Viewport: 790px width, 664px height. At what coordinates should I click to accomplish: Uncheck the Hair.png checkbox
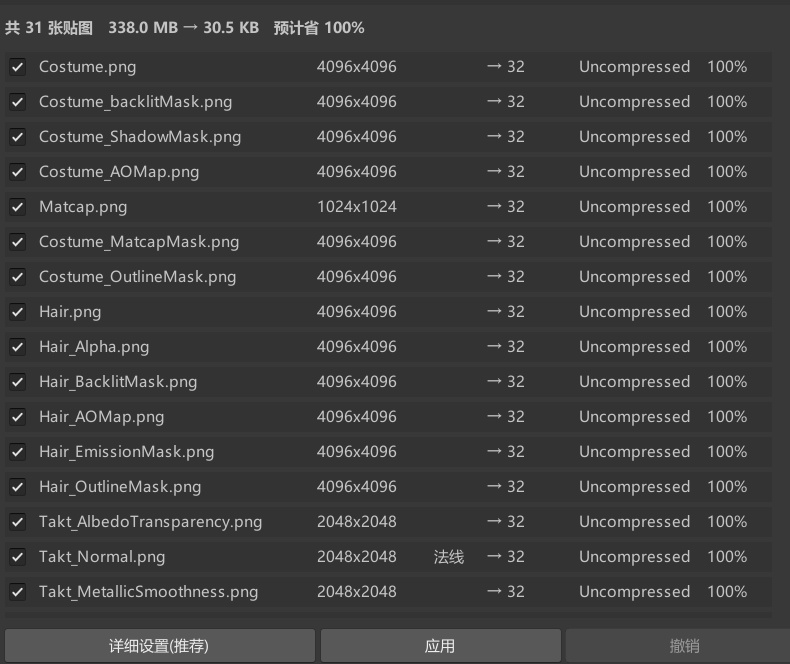click(18, 312)
